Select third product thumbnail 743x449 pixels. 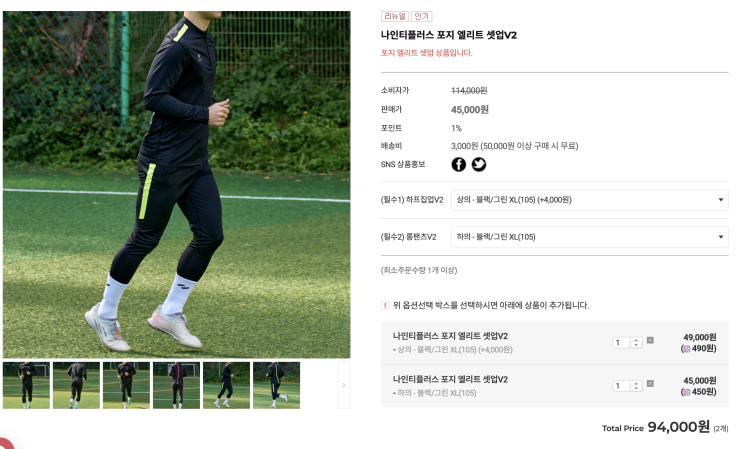point(126,385)
